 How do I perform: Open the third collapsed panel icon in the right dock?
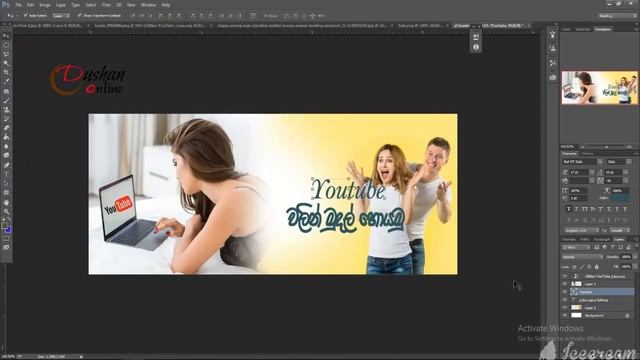click(553, 63)
